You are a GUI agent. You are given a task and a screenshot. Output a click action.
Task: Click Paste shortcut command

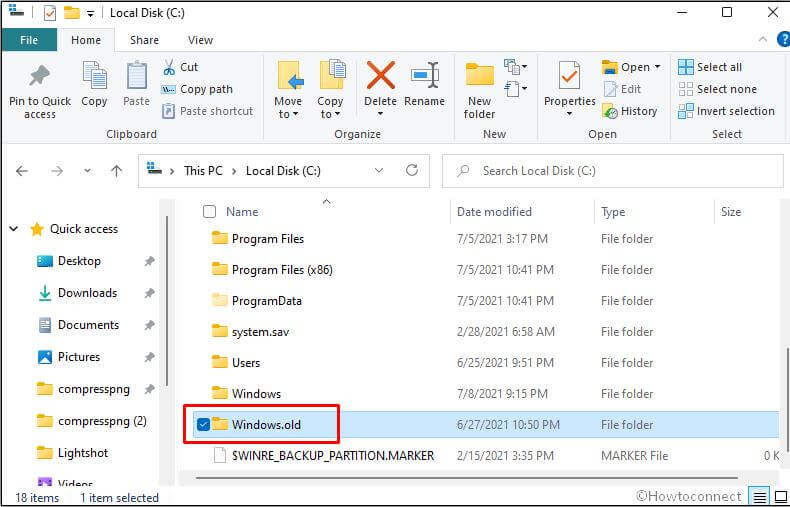(207, 111)
